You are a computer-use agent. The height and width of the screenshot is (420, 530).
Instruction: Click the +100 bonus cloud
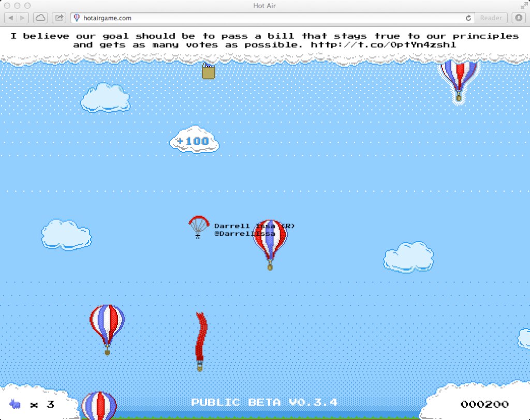click(194, 140)
